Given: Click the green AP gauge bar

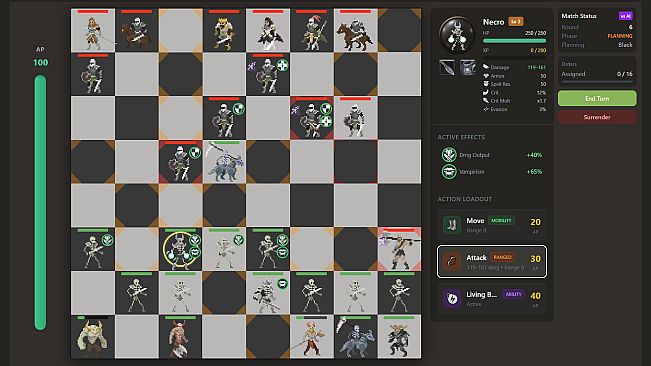Looking at the screenshot, I should [40, 203].
